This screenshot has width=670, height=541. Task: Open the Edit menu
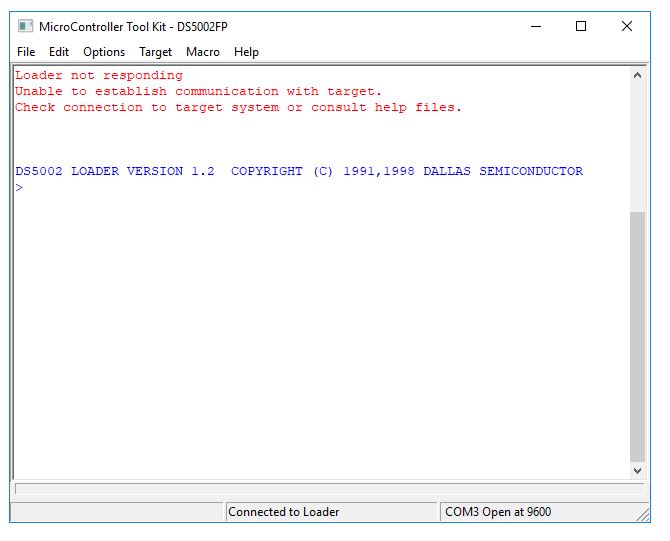point(59,52)
